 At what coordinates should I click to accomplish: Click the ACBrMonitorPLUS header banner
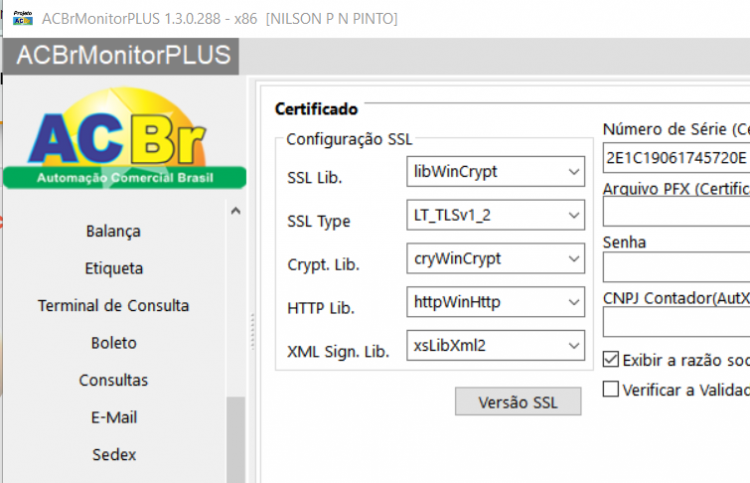(121, 56)
